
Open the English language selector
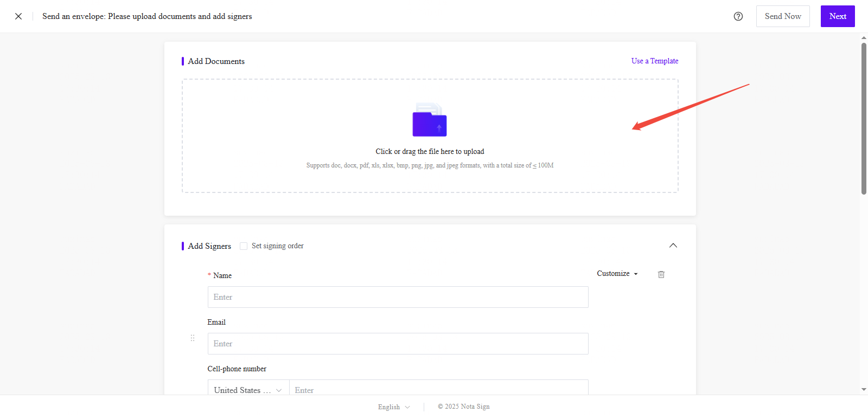click(x=394, y=407)
